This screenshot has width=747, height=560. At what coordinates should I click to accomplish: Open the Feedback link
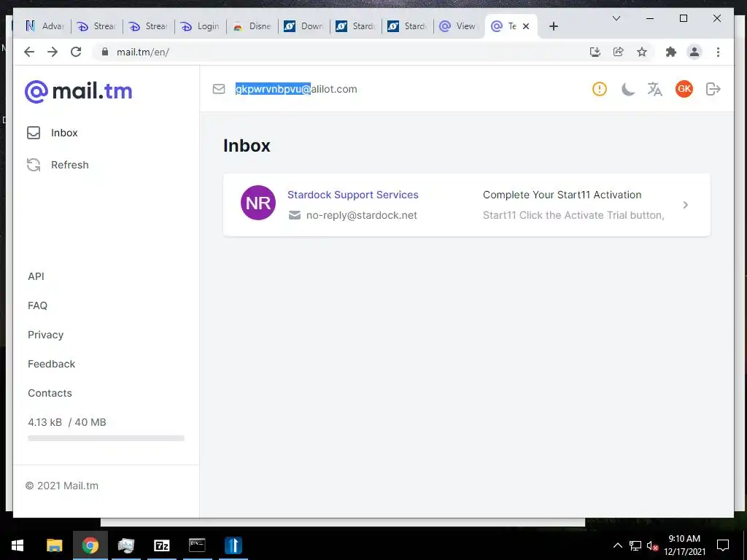tap(52, 364)
